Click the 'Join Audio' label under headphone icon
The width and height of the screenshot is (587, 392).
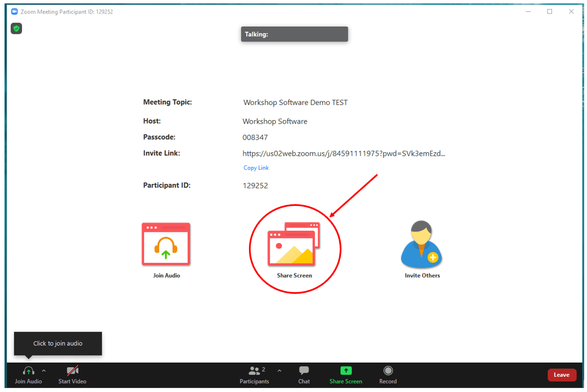166,275
